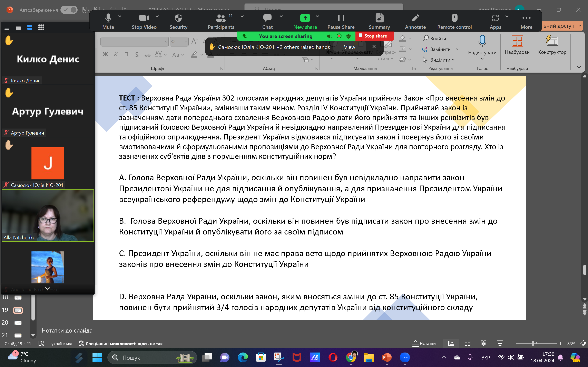Switch Zoom panel to gallery grid view
This screenshot has height=367, width=588.
41,28
